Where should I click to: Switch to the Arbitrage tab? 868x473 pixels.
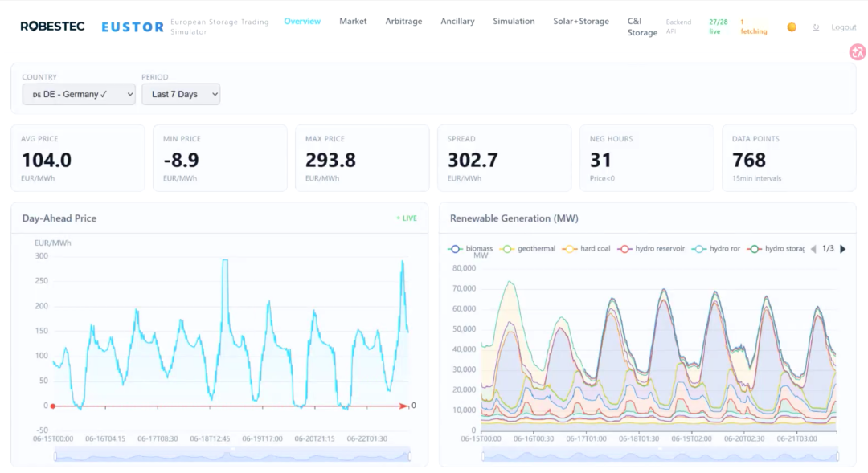click(x=403, y=21)
